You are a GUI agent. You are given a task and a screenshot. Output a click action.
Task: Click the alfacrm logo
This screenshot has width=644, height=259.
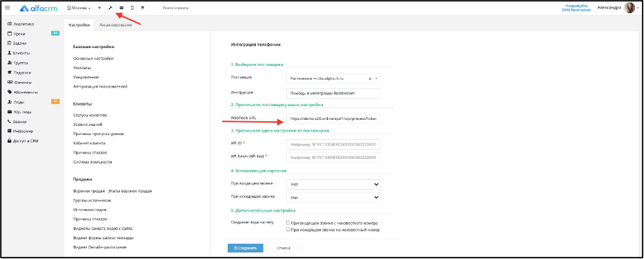coord(39,8)
